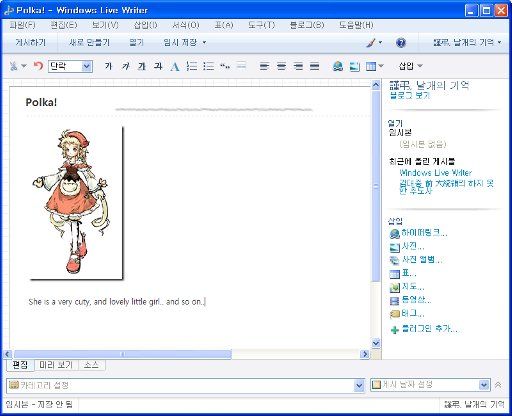This screenshot has width=512, height=416.
Task: Open the help question mark icon
Action: click(401, 43)
